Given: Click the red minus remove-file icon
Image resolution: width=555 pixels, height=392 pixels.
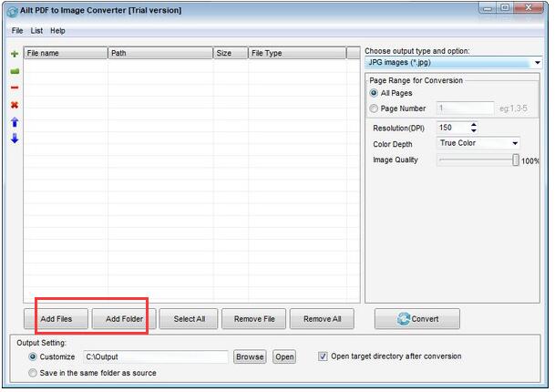Looking at the screenshot, I should coord(15,88).
